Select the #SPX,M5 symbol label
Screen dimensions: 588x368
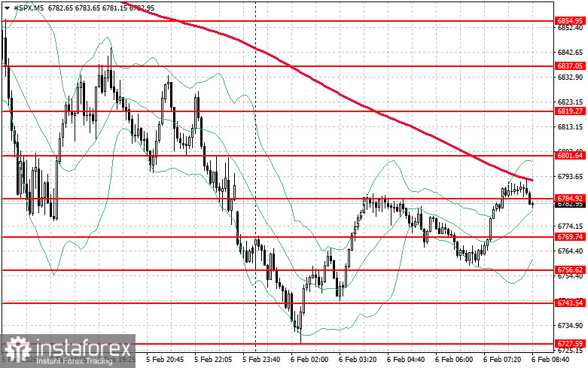(29, 8)
